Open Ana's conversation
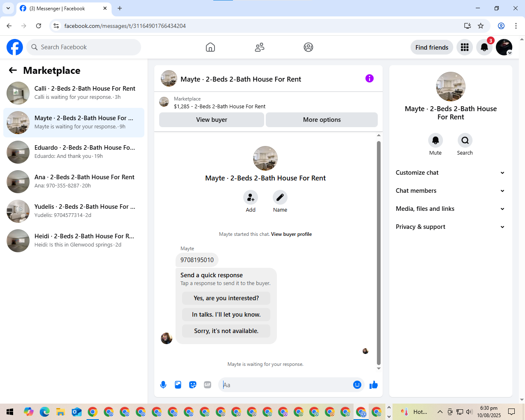 74,182
